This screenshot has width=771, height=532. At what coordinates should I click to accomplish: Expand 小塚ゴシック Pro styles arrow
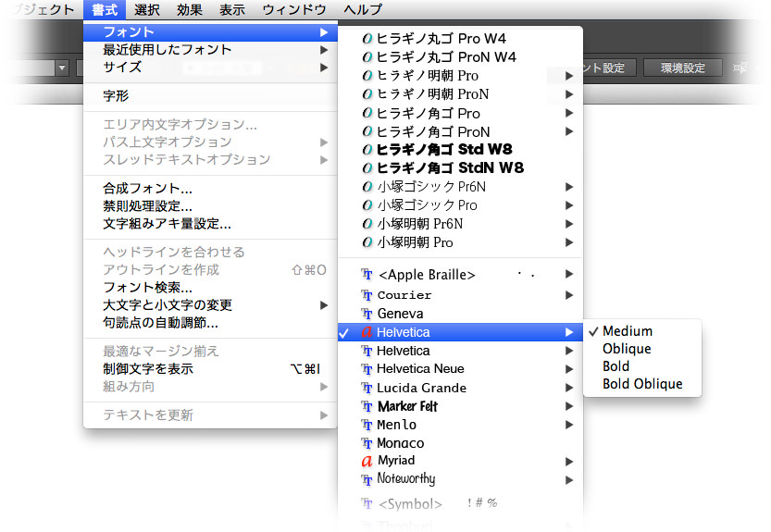[569, 205]
